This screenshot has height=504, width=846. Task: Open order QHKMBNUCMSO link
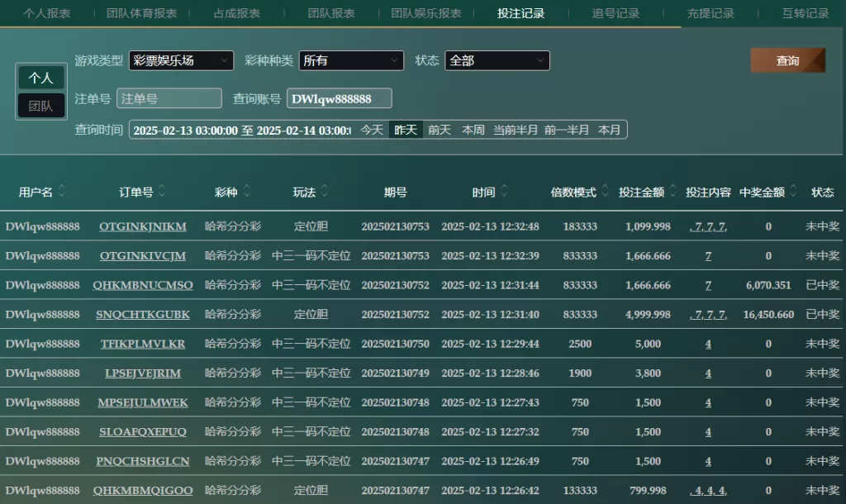click(143, 285)
